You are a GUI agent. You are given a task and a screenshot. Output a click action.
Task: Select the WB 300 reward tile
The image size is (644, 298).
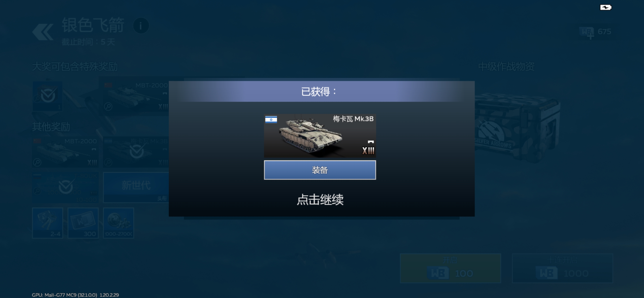pyautogui.click(x=83, y=223)
